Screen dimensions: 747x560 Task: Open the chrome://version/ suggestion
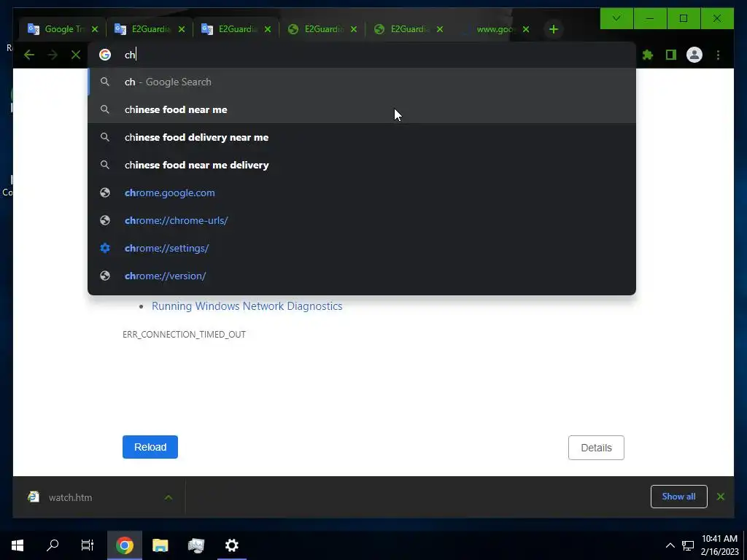tap(362, 276)
